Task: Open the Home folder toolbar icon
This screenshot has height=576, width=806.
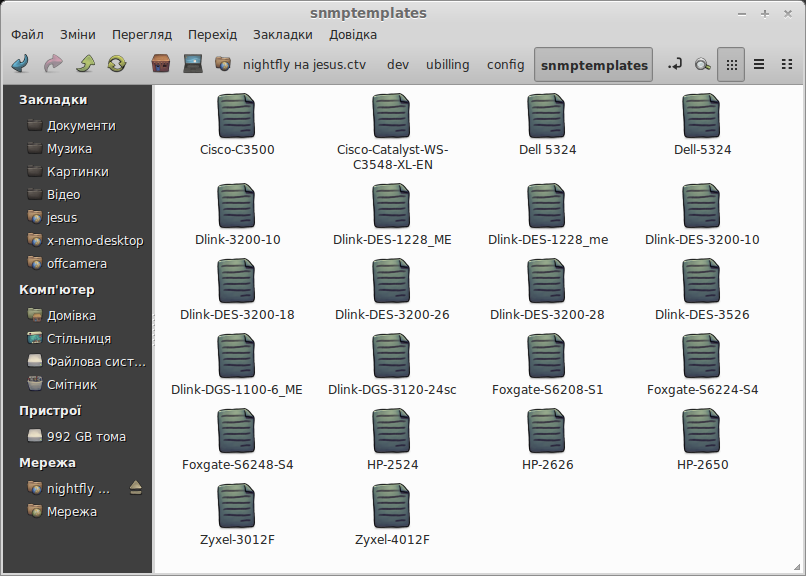Action: tap(161, 64)
